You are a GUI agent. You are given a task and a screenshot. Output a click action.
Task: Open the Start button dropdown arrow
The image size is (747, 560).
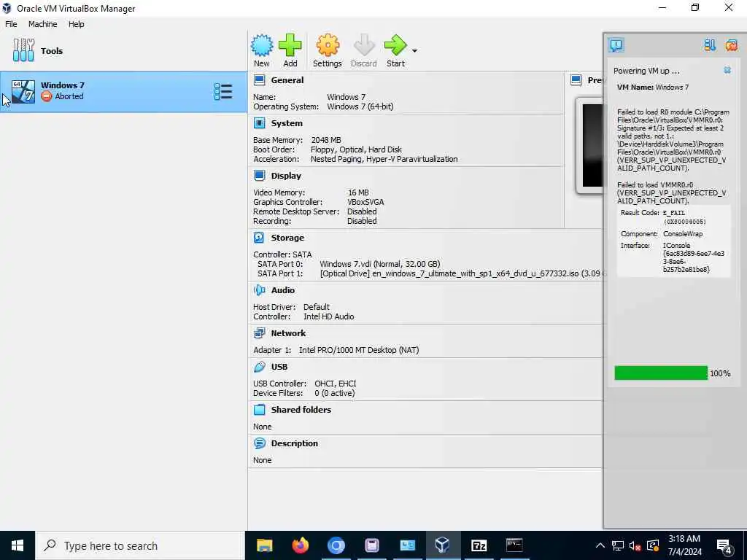tap(414, 51)
